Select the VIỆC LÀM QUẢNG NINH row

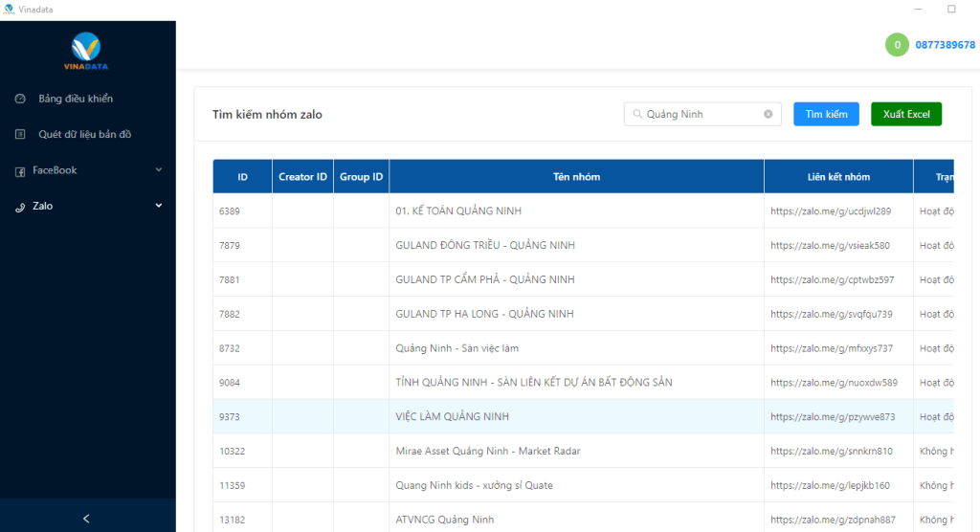tap(452, 417)
